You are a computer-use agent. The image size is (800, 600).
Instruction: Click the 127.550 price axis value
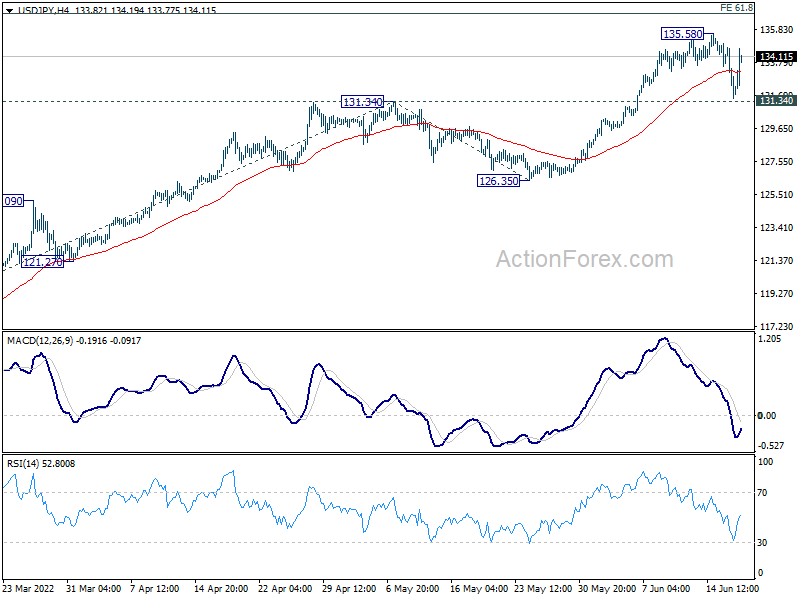[x=777, y=162]
